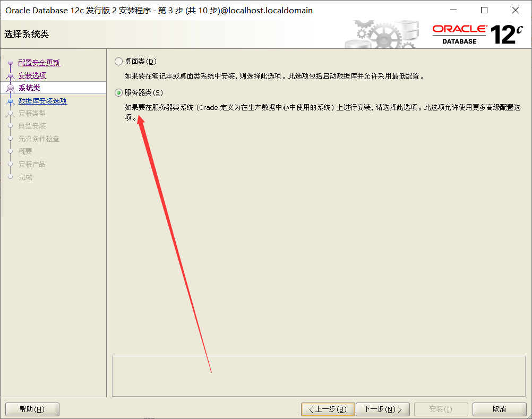
Task: Proceed with 下一步(N) button
Action: coord(383,409)
